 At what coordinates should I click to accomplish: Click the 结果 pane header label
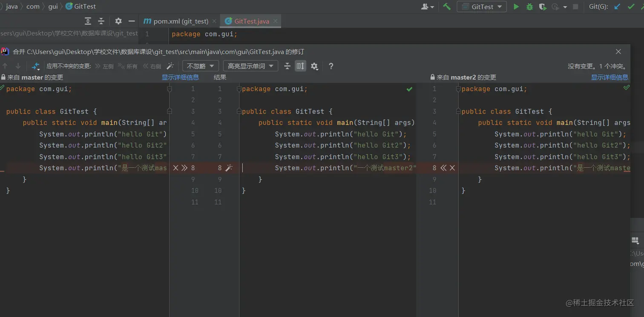[220, 77]
